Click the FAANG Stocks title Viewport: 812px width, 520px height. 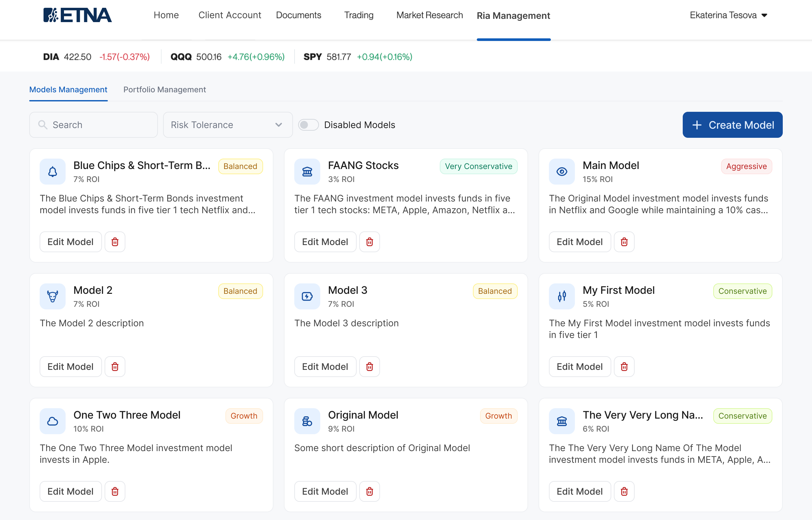363,165
